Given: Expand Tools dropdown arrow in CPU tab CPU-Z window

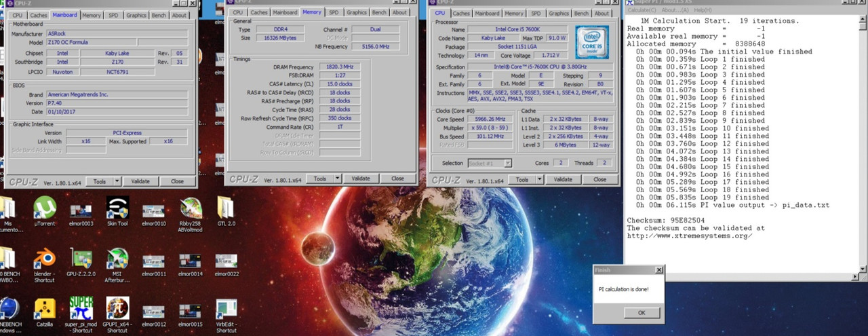Looking at the screenshot, I should pos(540,180).
